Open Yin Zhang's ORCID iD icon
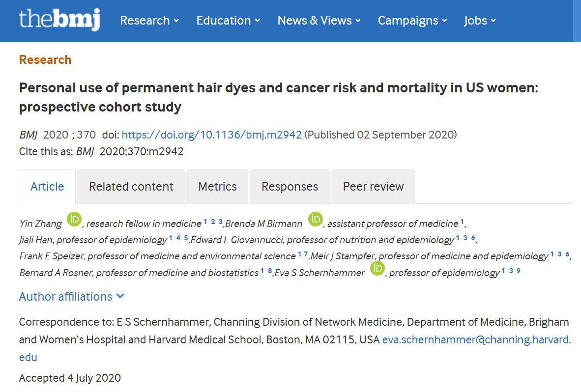The image size is (581, 392). pos(74,219)
